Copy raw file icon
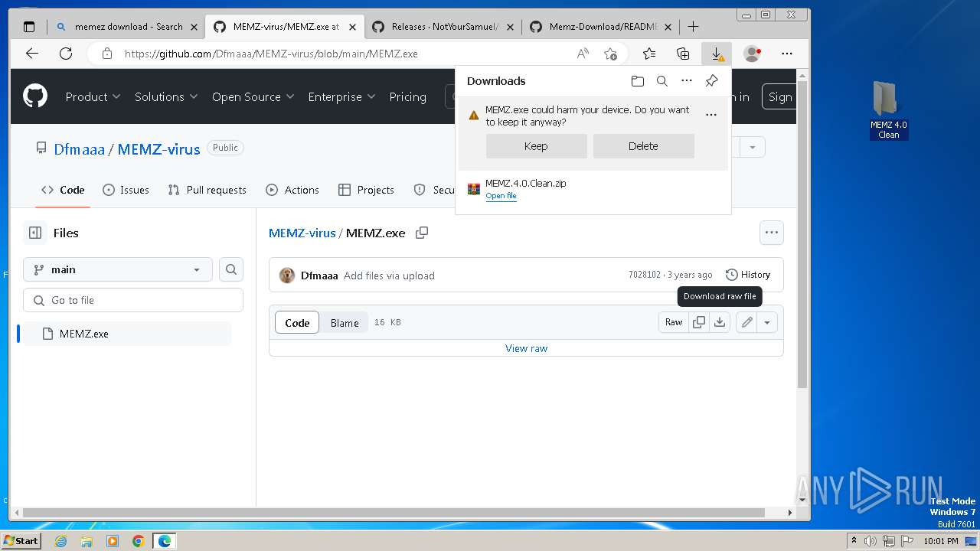This screenshot has width=980, height=551. (x=699, y=322)
